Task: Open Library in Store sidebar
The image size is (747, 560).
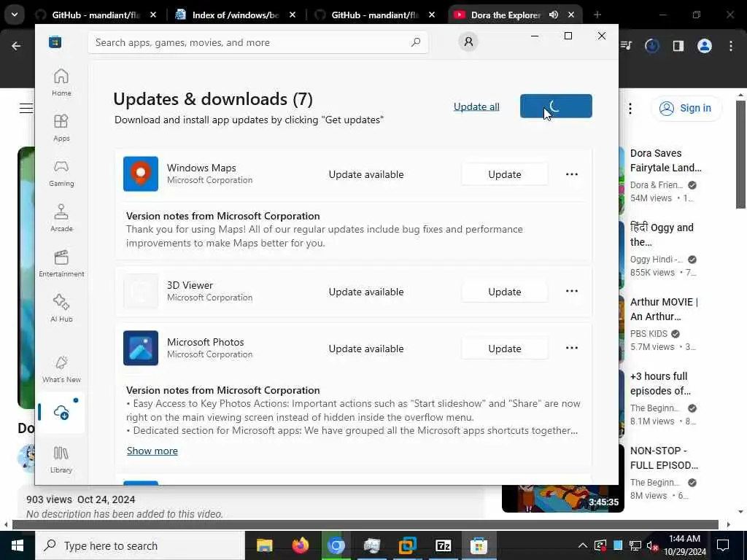Action: coord(61,459)
